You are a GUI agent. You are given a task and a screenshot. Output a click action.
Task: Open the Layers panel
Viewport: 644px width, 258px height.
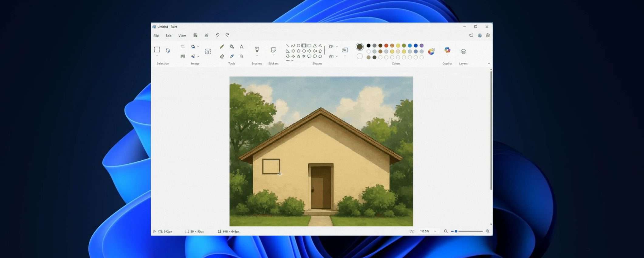[463, 51]
